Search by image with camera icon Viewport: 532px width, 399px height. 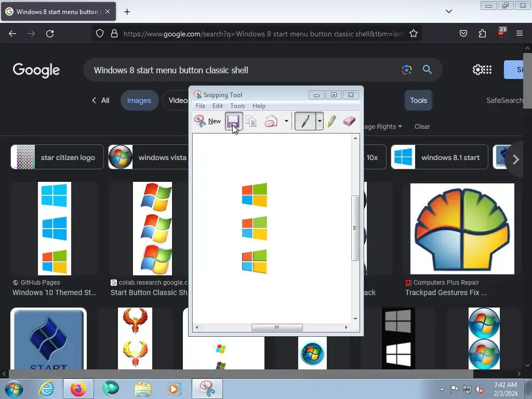click(406, 70)
